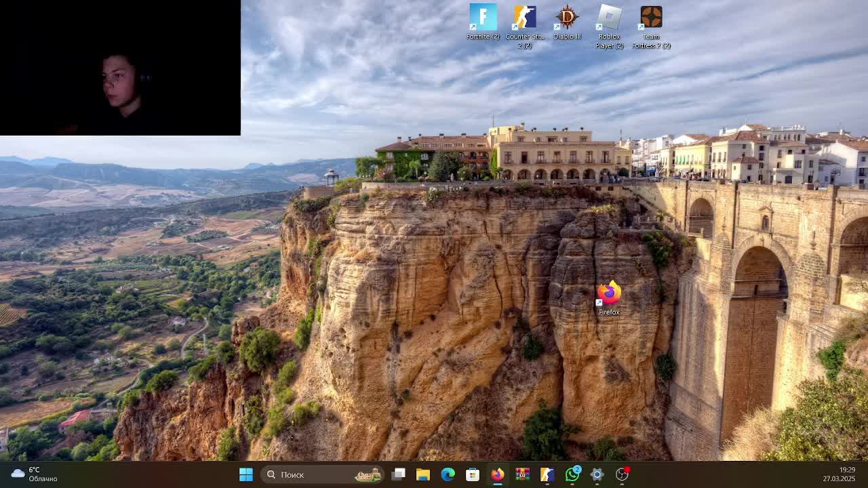Open the Team Fortress 2 (2) shortcut
Image resolution: width=868 pixels, height=488 pixels.
point(651,26)
